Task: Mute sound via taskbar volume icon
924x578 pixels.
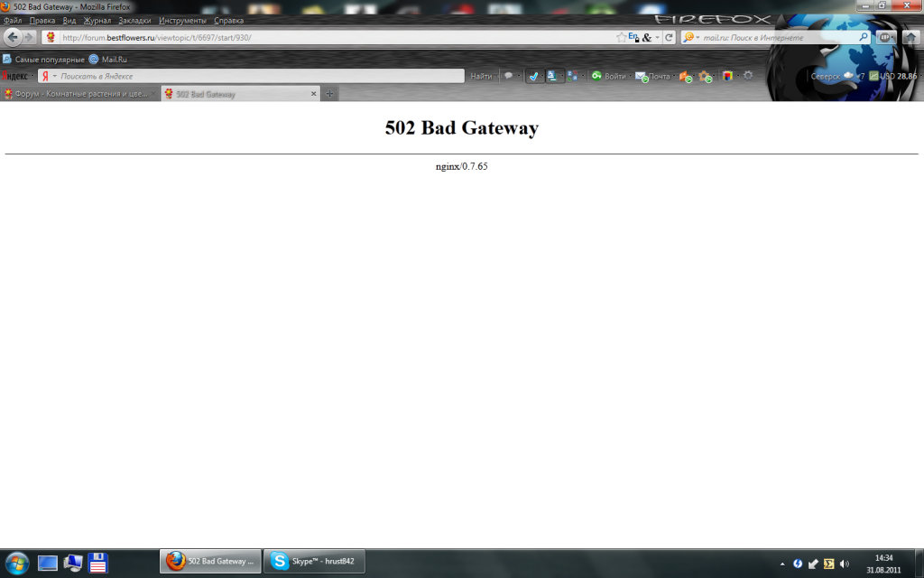Action: (x=844, y=564)
